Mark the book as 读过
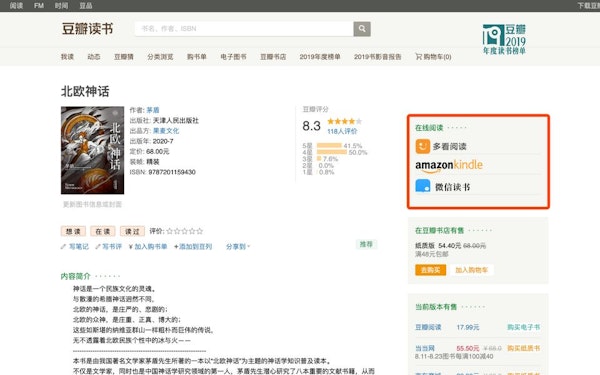600x375 pixels. [x=132, y=231]
